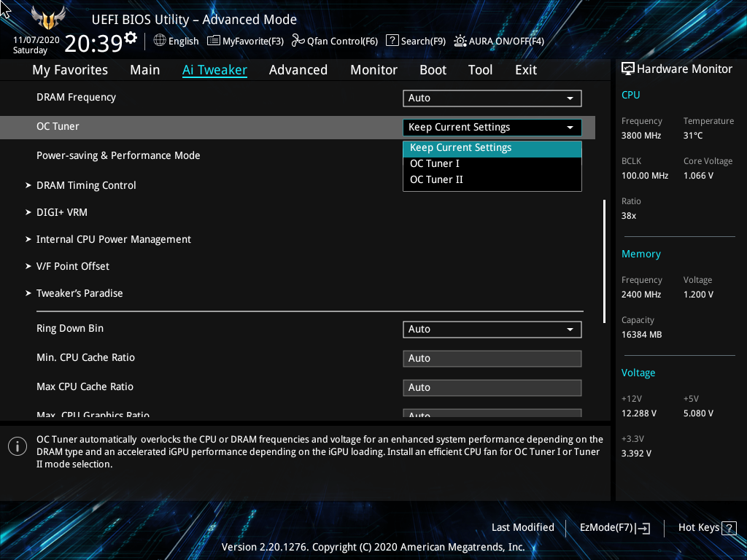Click the MyFavorite(F3) label
Viewport: 747px width, 560px height.
pos(253,42)
